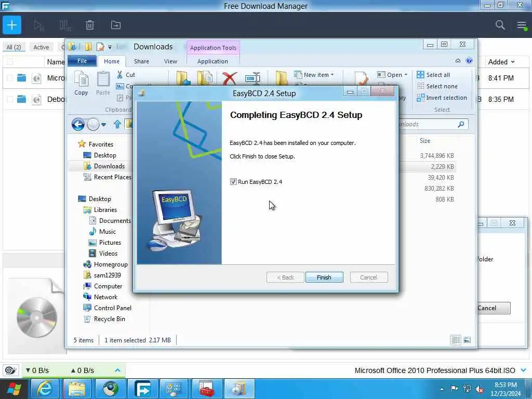The height and width of the screenshot is (399, 532).
Task: Click the Explorer help question mark icon
Action: click(x=469, y=60)
